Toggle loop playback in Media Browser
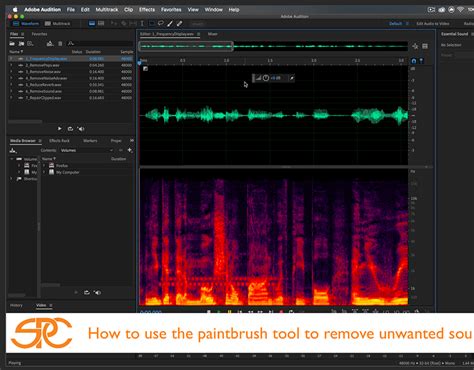 point(87,292)
